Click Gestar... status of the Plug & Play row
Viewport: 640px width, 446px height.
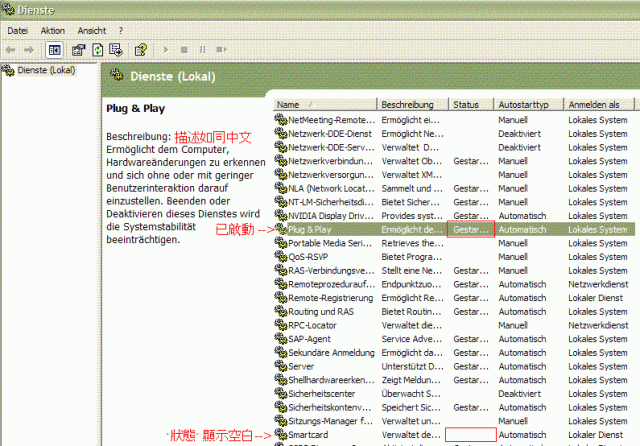click(471, 230)
